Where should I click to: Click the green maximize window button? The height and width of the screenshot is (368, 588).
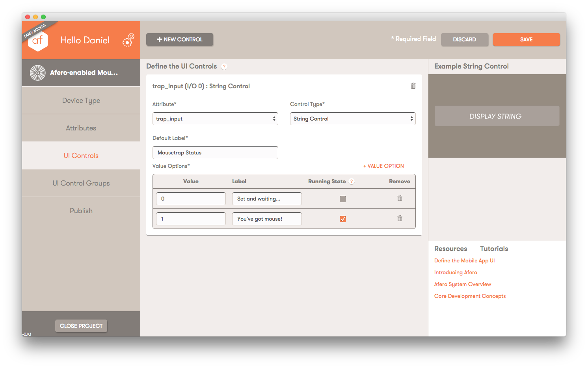click(43, 17)
